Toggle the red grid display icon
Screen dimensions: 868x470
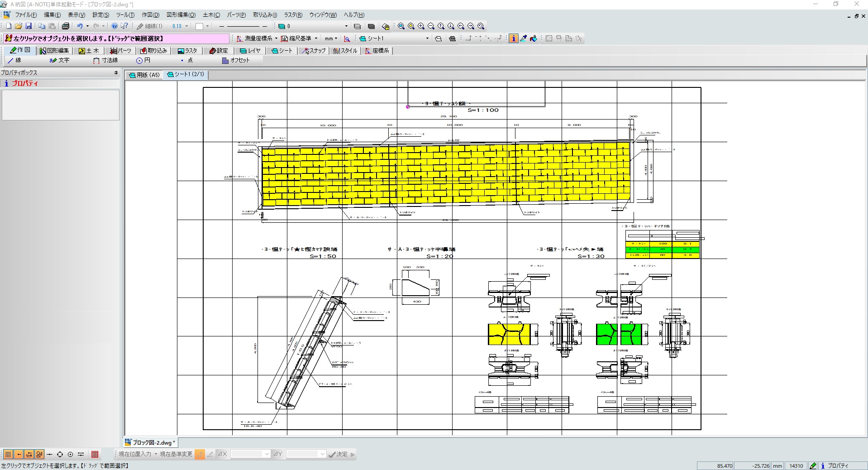tap(95, 454)
